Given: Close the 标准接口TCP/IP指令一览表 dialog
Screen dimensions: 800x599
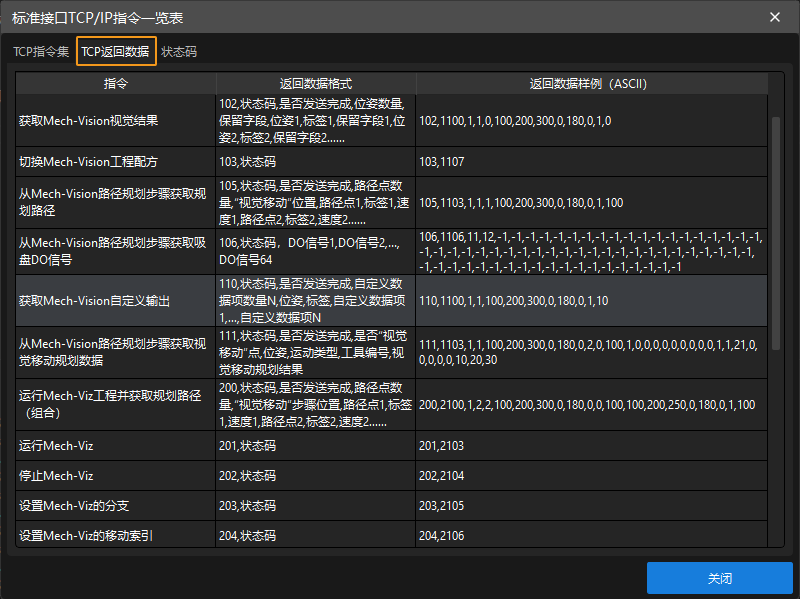Looking at the screenshot, I should click(777, 17).
